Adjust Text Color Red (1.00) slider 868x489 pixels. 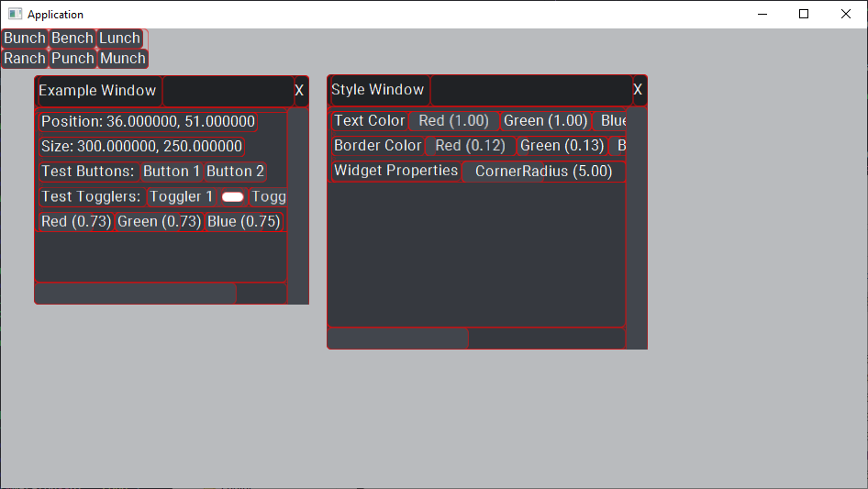click(x=454, y=121)
